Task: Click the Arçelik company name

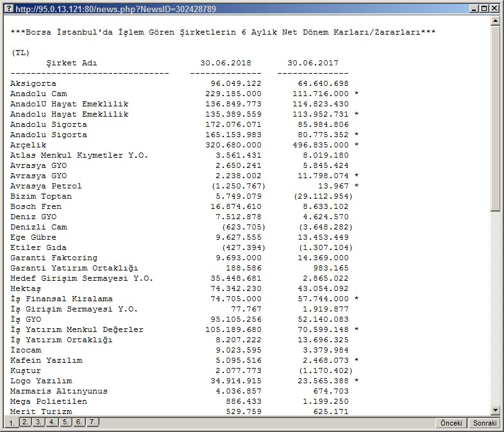Action: tap(28, 145)
